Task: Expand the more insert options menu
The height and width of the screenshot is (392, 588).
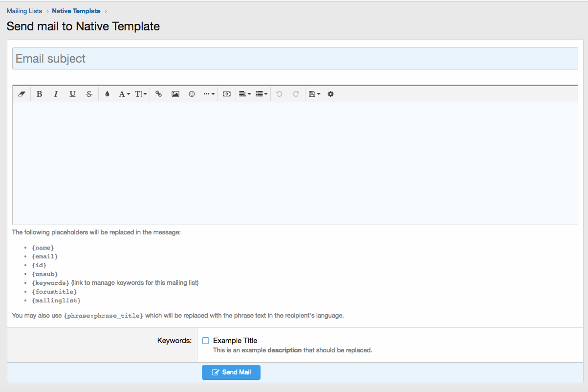Action: pyautogui.click(x=209, y=94)
